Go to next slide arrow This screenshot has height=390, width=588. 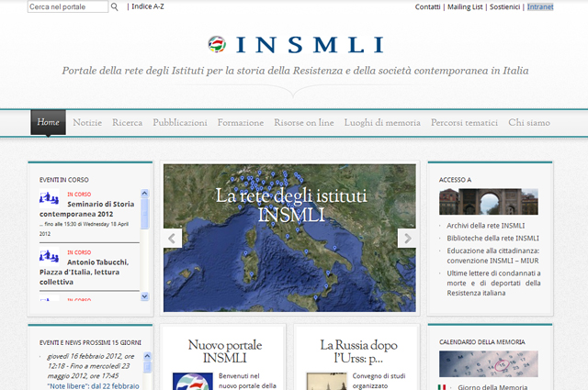click(407, 239)
